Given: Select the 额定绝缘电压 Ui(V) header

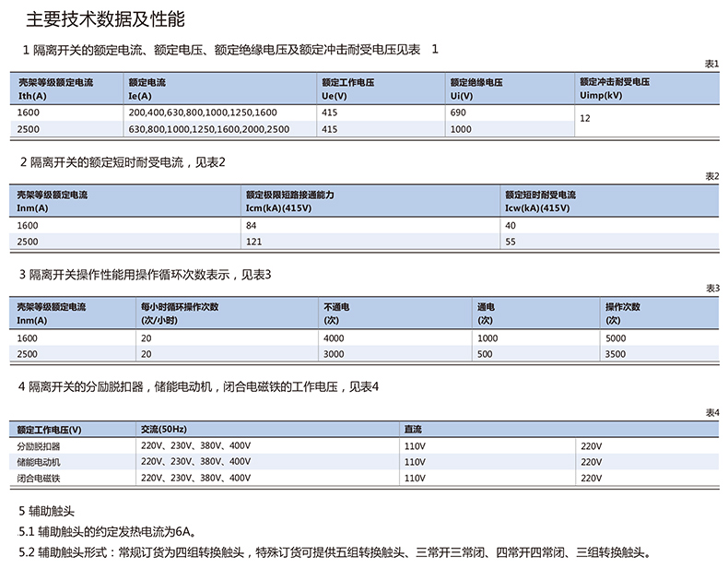Looking at the screenshot, I should tap(476, 89).
